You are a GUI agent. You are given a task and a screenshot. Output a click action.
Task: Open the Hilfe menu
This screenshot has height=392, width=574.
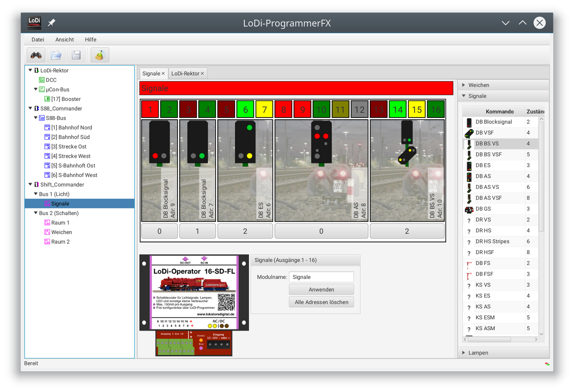[91, 40]
